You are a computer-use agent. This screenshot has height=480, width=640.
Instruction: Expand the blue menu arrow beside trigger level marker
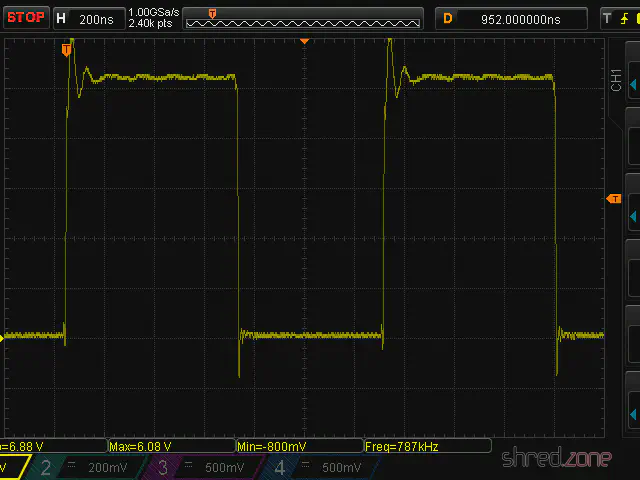[x=632, y=216]
